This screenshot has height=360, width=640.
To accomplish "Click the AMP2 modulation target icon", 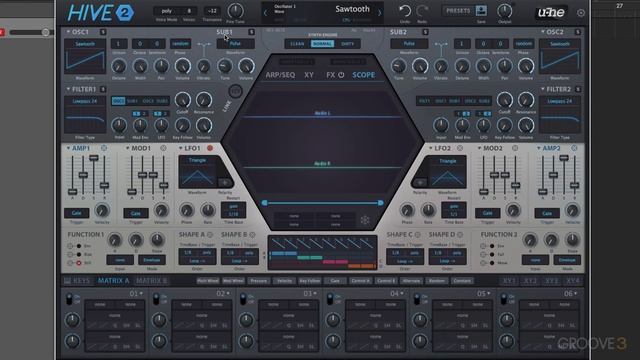I will [574, 148].
